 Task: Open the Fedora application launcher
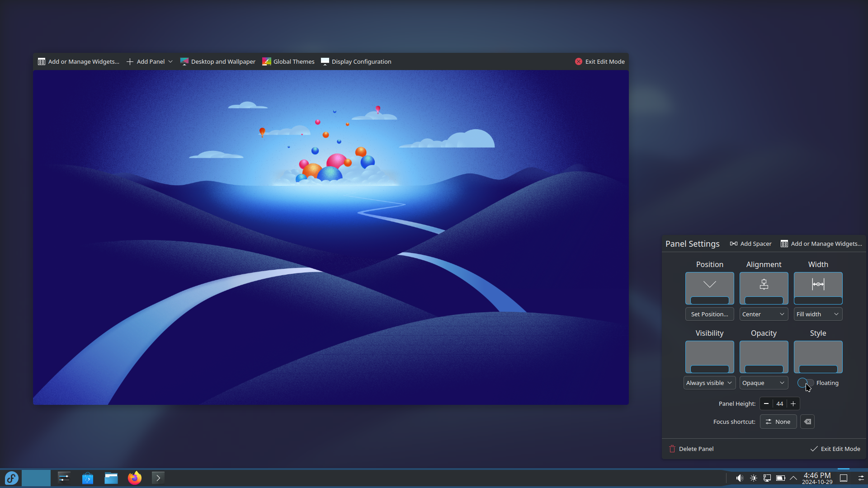coord(11,478)
